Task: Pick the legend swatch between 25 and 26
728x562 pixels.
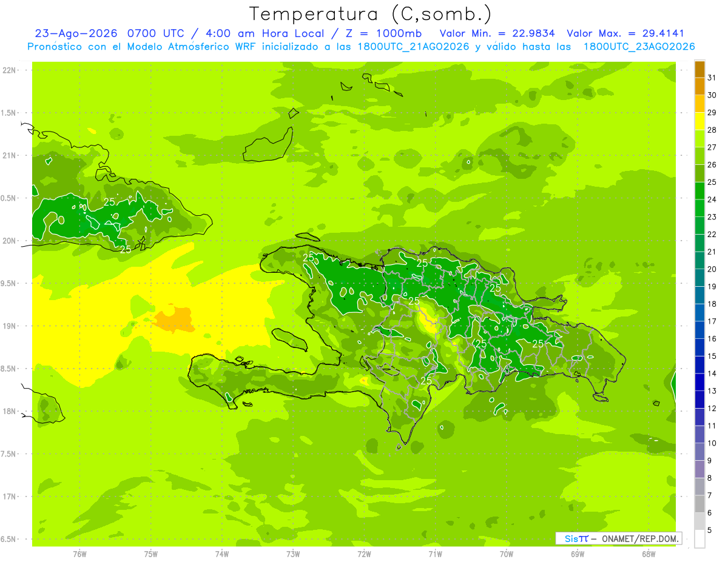Action: tap(699, 173)
